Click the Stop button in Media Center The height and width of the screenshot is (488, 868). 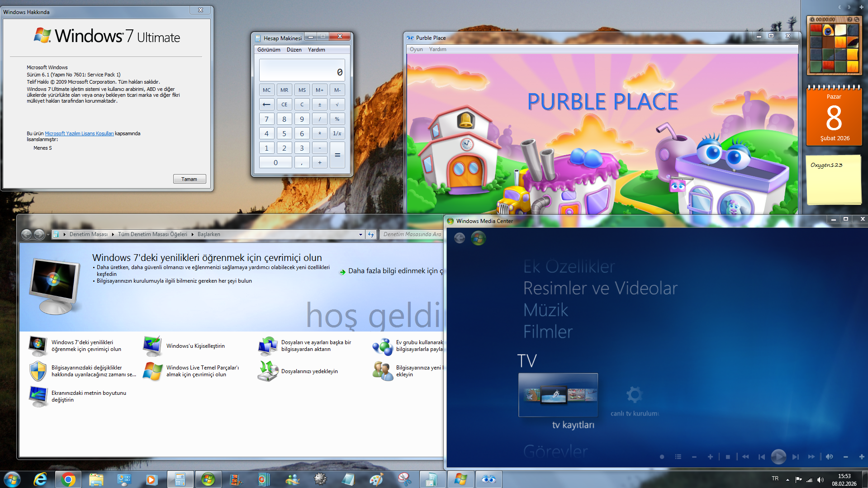(728, 457)
